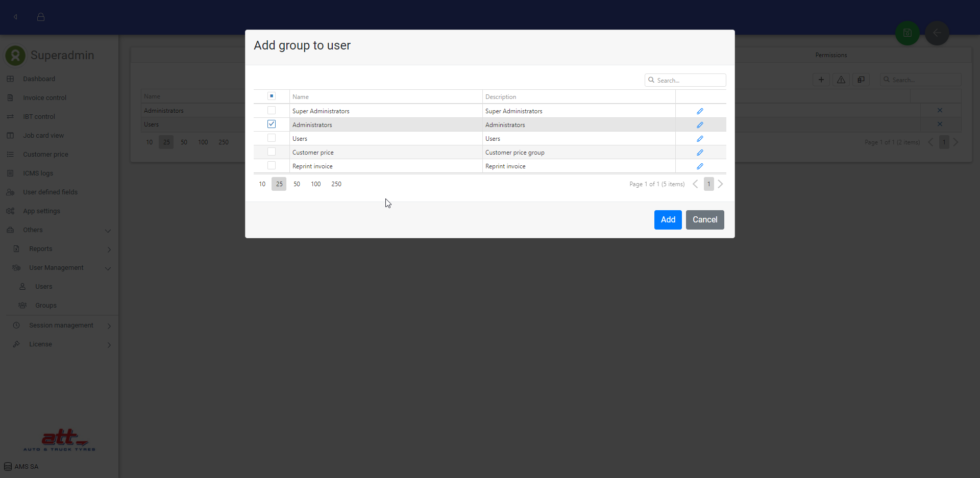Click the edit pencil for Customer price row
Image resolution: width=980 pixels, height=478 pixels.
pos(700,153)
